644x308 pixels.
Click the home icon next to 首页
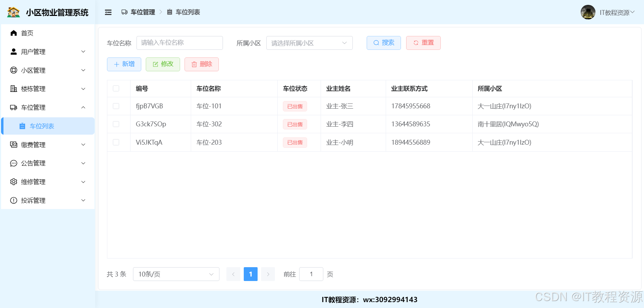pyautogui.click(x=14, y=33)
